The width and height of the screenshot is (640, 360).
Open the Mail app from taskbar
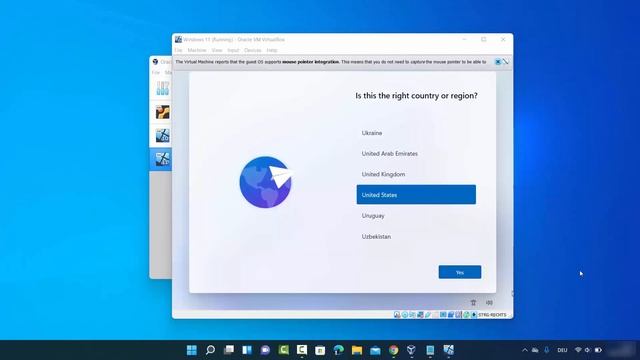pyautogui.click(x=375, y=350)
